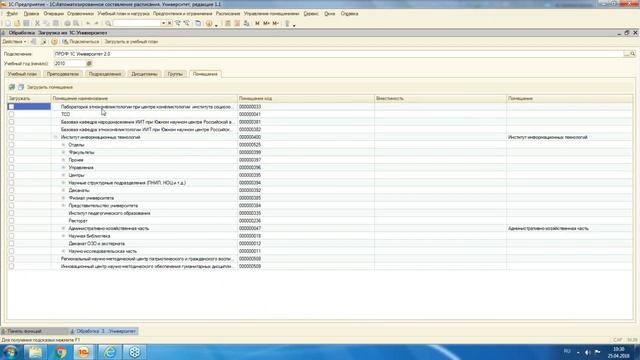Open the search box dropdown arrow in the toolbar
The width and height of the screenshot is (640, 360).
163,23
